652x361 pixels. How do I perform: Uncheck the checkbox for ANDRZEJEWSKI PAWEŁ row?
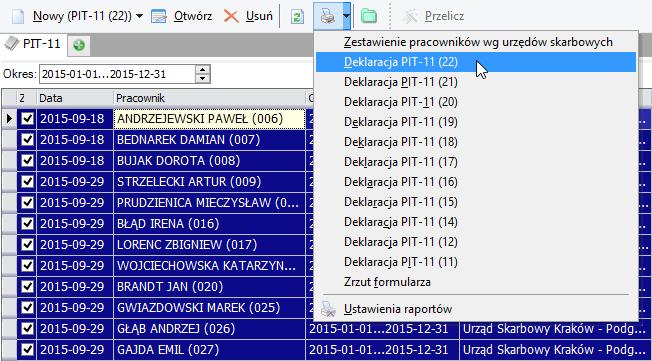coord(27,119)
